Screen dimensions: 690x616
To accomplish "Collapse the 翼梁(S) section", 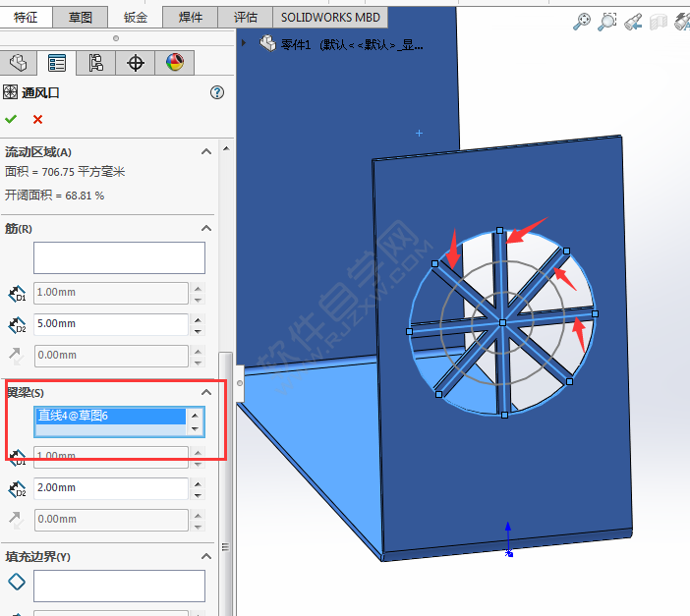I will point(206,392).
